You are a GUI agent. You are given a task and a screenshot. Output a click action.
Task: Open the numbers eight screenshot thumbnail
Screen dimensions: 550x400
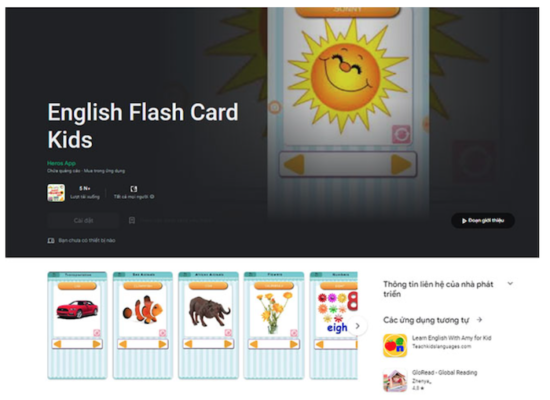[x=334, y=325]
